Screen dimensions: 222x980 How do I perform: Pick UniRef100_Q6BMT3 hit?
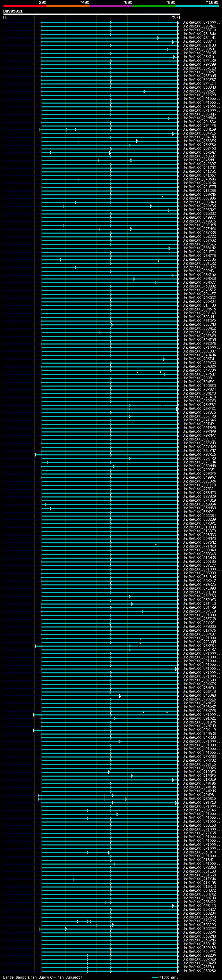point(199,493)
